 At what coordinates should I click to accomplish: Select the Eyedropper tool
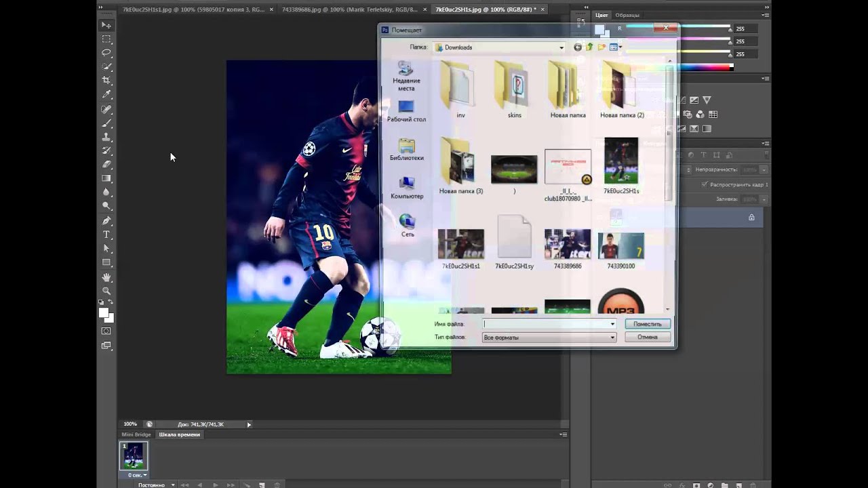pos(106,95)
